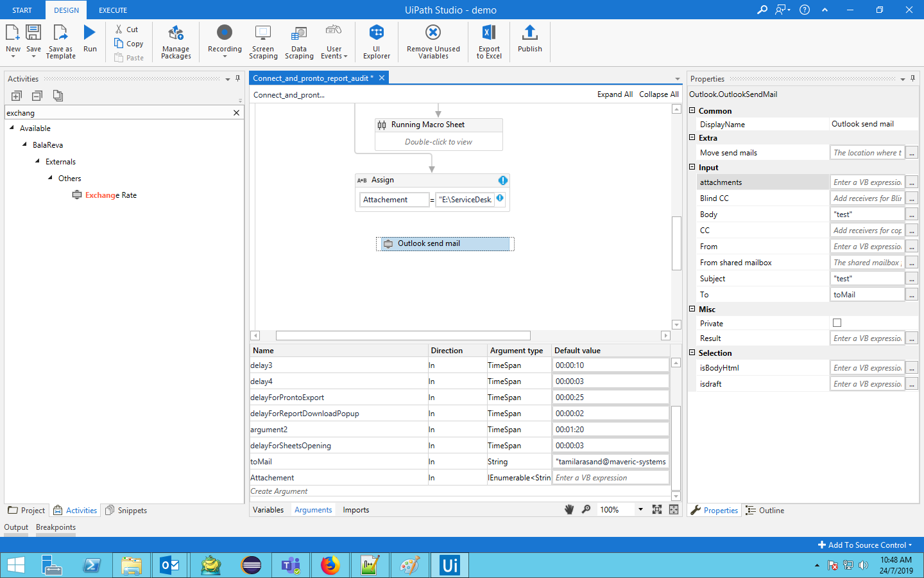
Task: Click the pan hand tool icon
Action: point(569,509)
